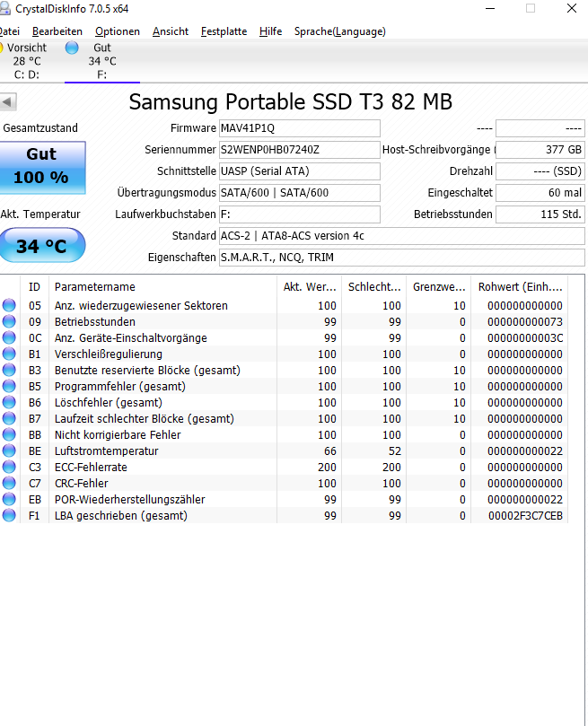The height and width of the screenshot is (726, 588).
Task: Click status orb for C7 CRC-Fehler
Action: (9, 483)
